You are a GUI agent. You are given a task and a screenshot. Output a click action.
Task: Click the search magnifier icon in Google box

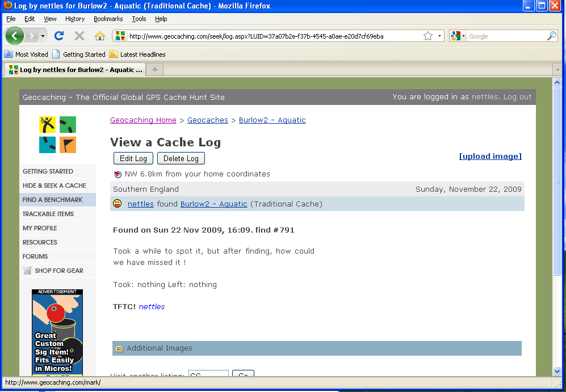point(551,36)
